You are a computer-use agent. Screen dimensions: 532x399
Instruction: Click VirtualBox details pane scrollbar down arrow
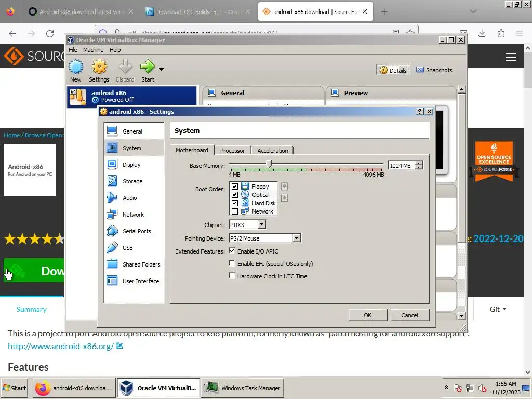click(x=461, y=316)
